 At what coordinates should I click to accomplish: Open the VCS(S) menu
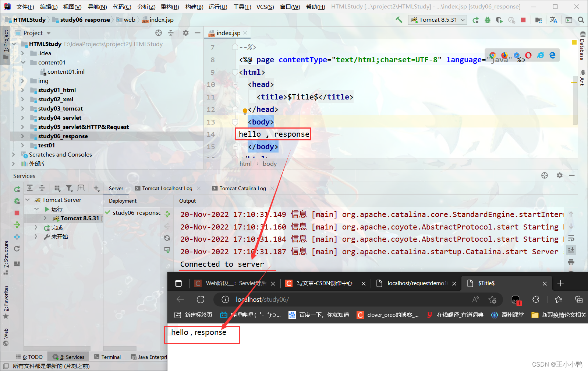(265, 7)
